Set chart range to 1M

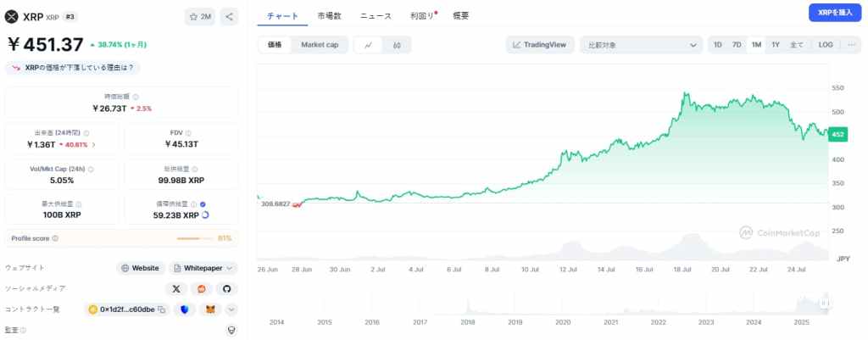click(756, 45)
